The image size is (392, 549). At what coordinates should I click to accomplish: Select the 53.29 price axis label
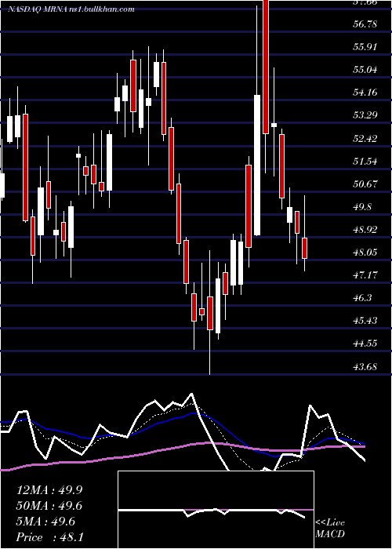366,115
